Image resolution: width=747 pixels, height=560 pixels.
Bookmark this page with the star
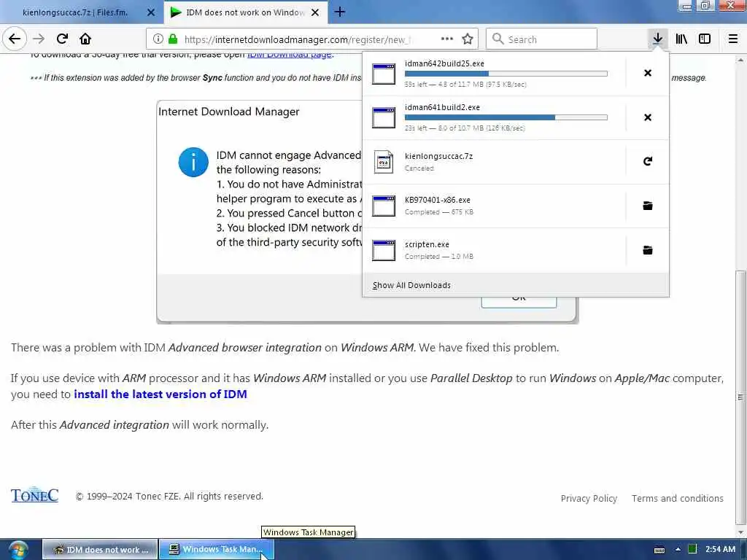(x=468, y=39)
